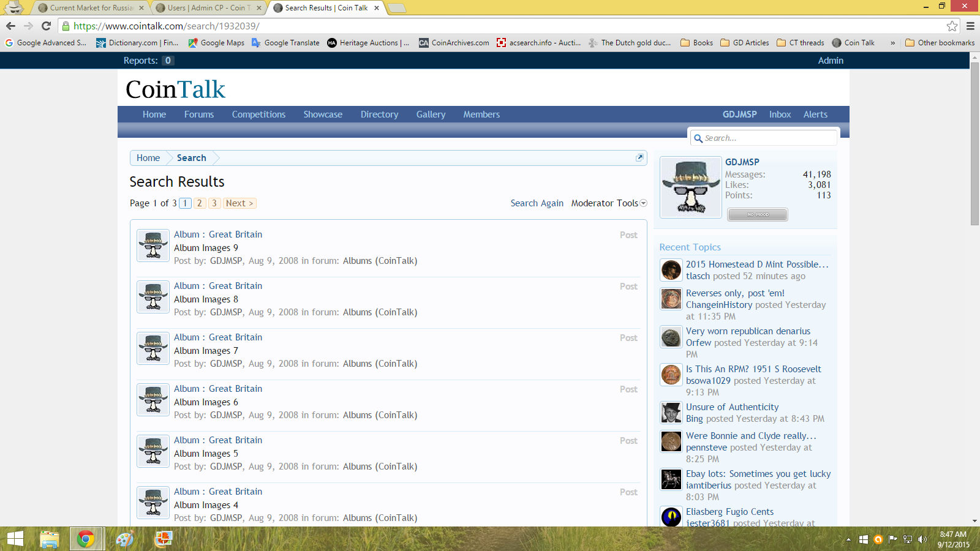This screenshot has height=551, width=980.
Task: Open the Other bookmarks folder
Action: coord(940,43)
